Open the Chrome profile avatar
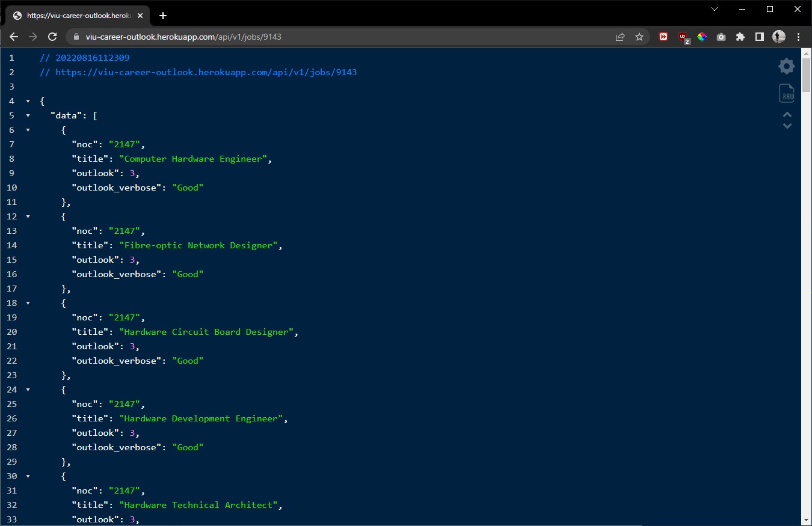812x526 pixels. pos(778,37)
